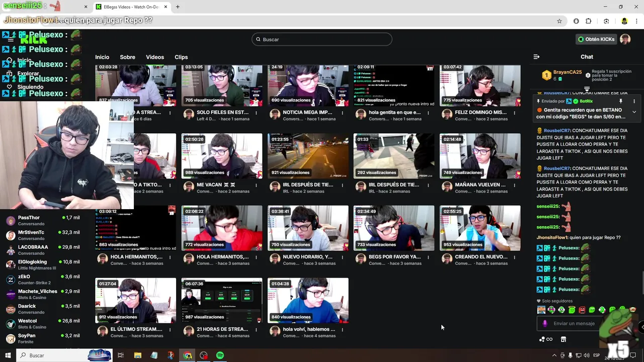Switch to Chrome on taskbar

click(x=187, y=355)
